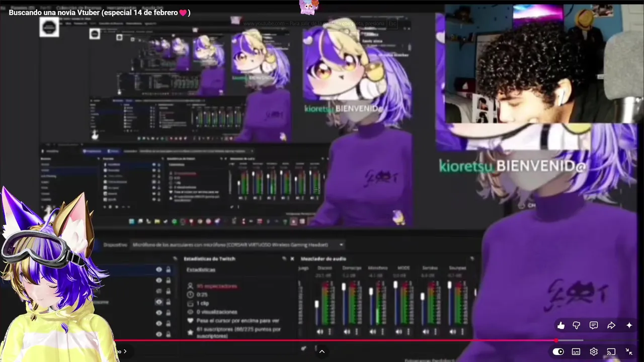Mute the Sonidos audio channel

click(426, 332)
